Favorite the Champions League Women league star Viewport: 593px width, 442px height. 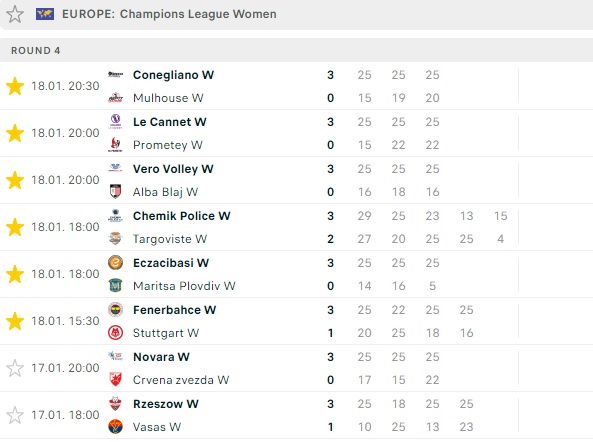click(x=15, y=14)
